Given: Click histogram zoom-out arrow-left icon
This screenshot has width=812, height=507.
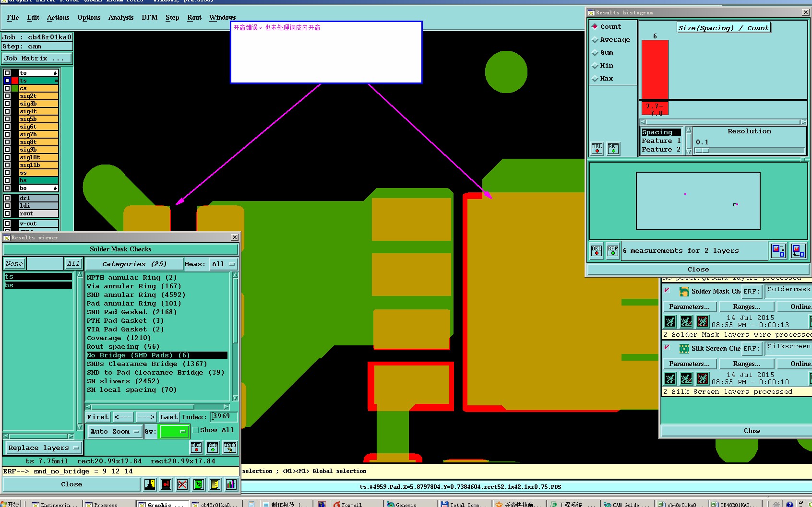Looking at the screenshot, I should click(x=799, y=250).
